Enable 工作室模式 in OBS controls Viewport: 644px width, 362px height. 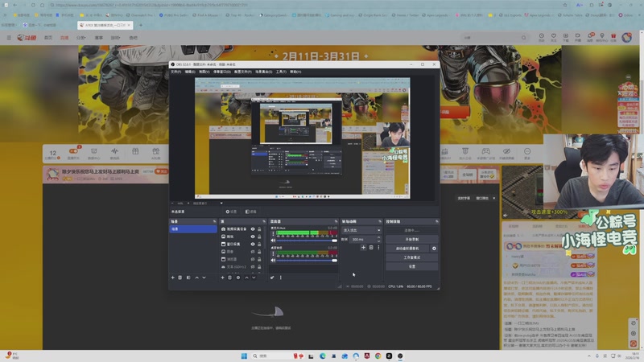tap(412, 257)
